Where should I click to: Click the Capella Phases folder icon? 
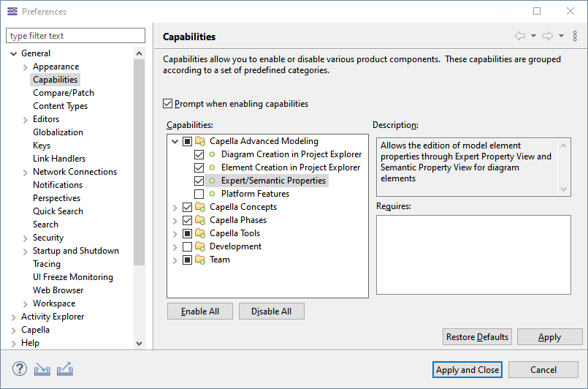coord(200,220)
